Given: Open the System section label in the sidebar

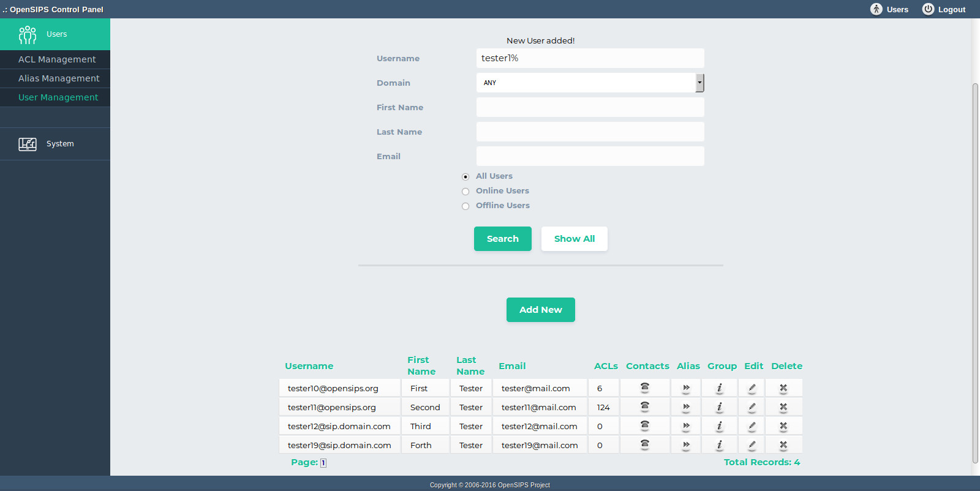Looking at the screenshot, I should (x=60, y=144).
